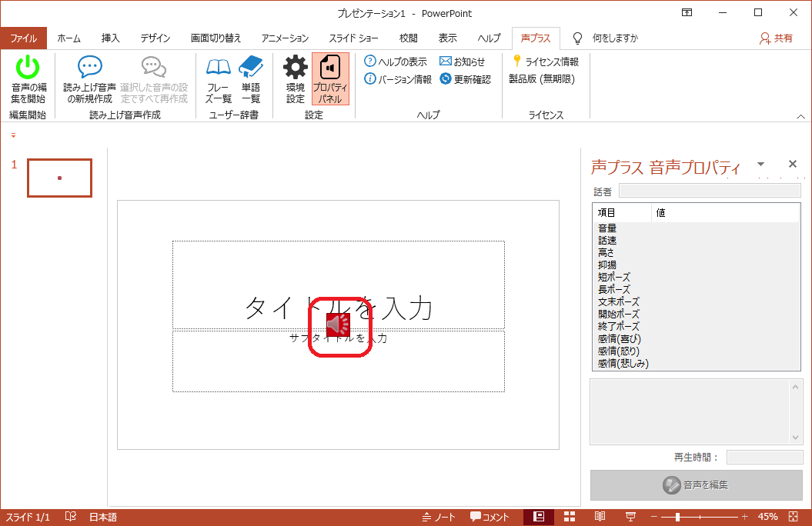Open version information バージョン情報
This screenshot has width=812, height=526.
398,79
